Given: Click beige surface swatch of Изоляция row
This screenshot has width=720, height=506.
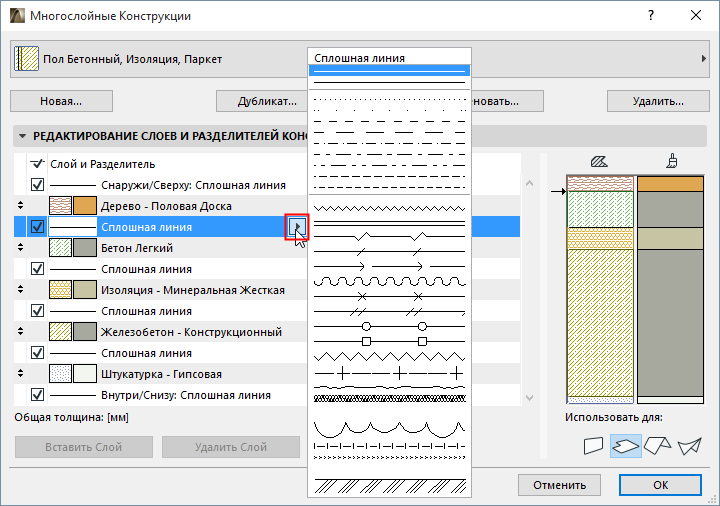Looking at the screenshot, I should pyautogui.click(x=85, y=290).
